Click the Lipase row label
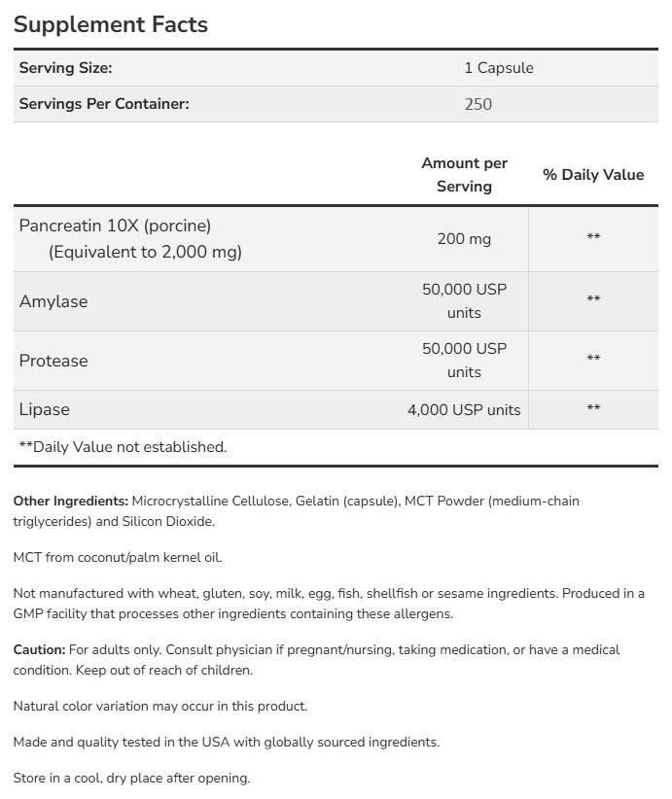The width and height of the screenshot is (672, 799). (45, 409)
